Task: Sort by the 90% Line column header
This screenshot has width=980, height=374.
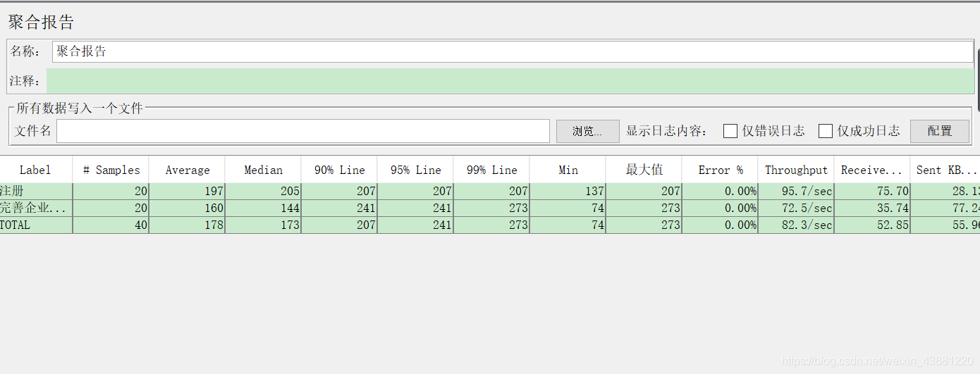Action: (340, 170)
